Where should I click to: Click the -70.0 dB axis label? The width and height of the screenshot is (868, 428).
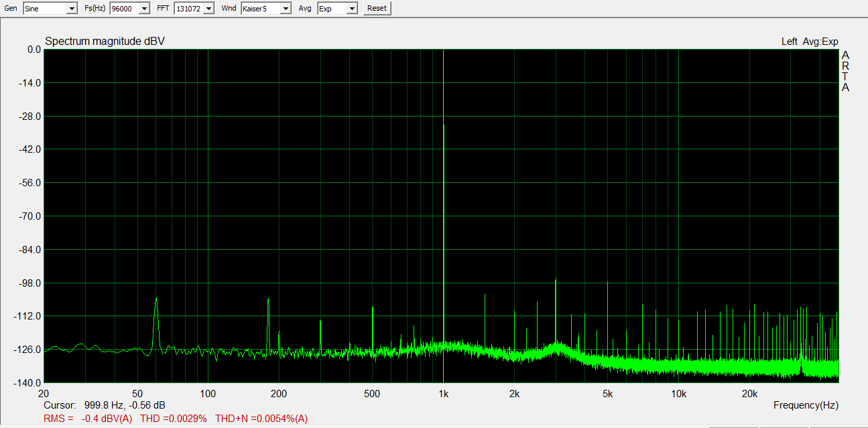pyautogui.click(x=32, y=216)
